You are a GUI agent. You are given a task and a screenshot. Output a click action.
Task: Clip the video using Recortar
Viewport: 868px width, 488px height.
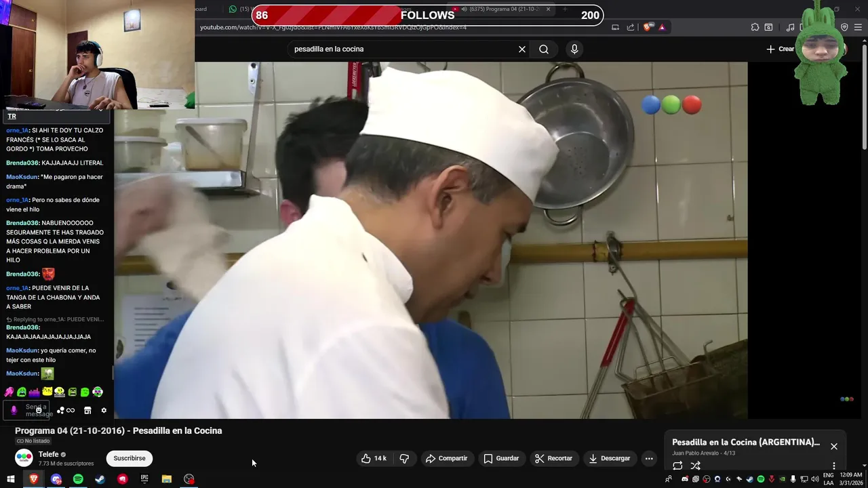(553, 459)
